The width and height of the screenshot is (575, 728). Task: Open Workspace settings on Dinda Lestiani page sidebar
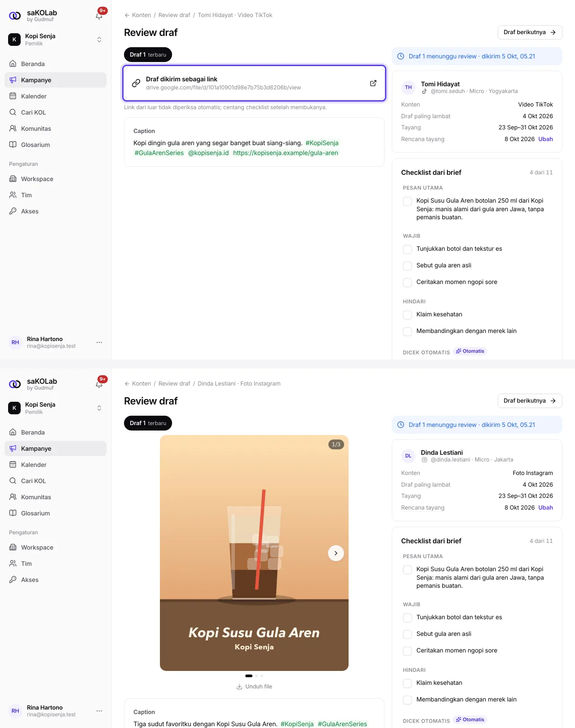[x=55, y=547]
